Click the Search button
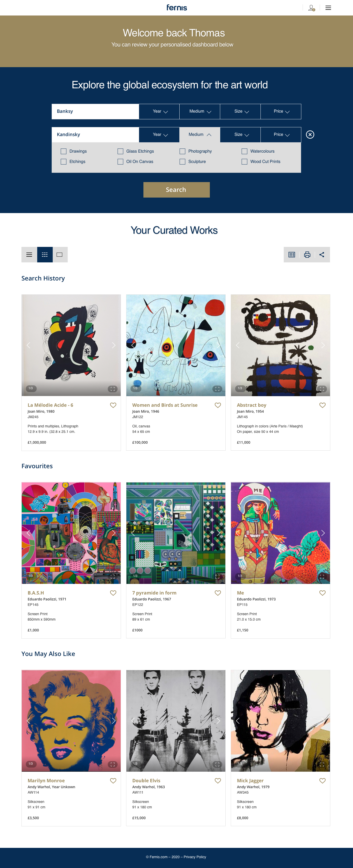This screenshot has height=868, width=353. [176, 190]
